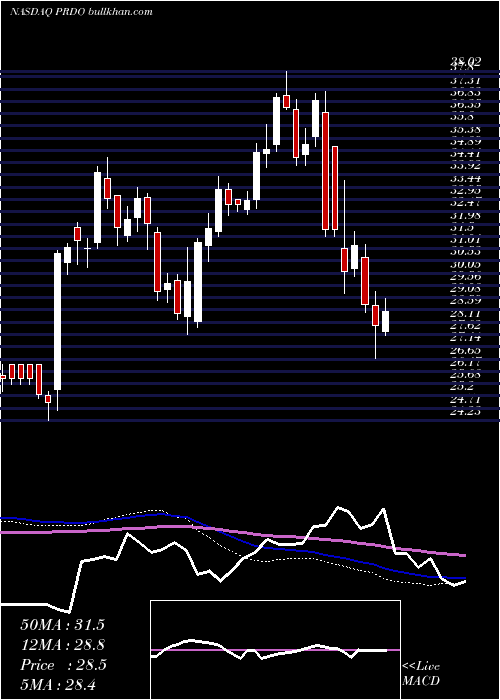The width and height of the screenshot is (500, 700).
Task: Click the 24.71 price axis label
Action: [465, 400]
